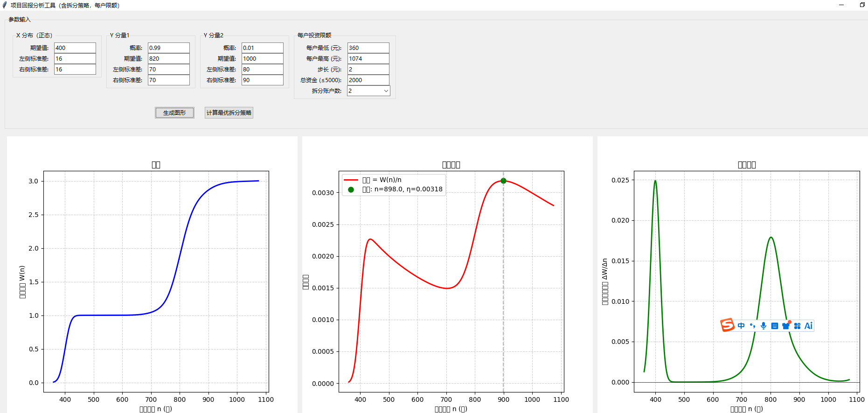Click the 生成图形 button
The height and width of the screenshot is (413, 868).
[x=174, y=112]
